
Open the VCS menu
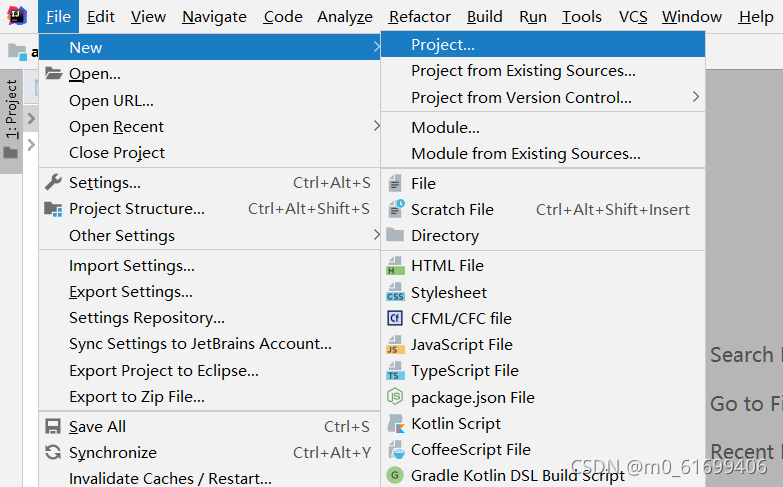click(633, 16)
